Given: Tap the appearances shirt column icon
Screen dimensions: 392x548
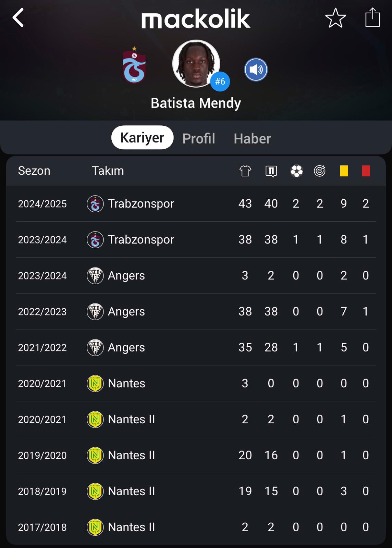Looking at the screenshot, I should [245, 171].
